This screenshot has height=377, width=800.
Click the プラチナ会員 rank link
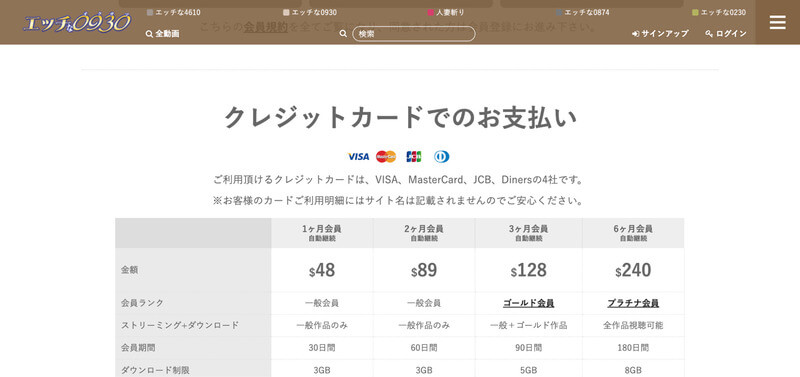[633, 303]
